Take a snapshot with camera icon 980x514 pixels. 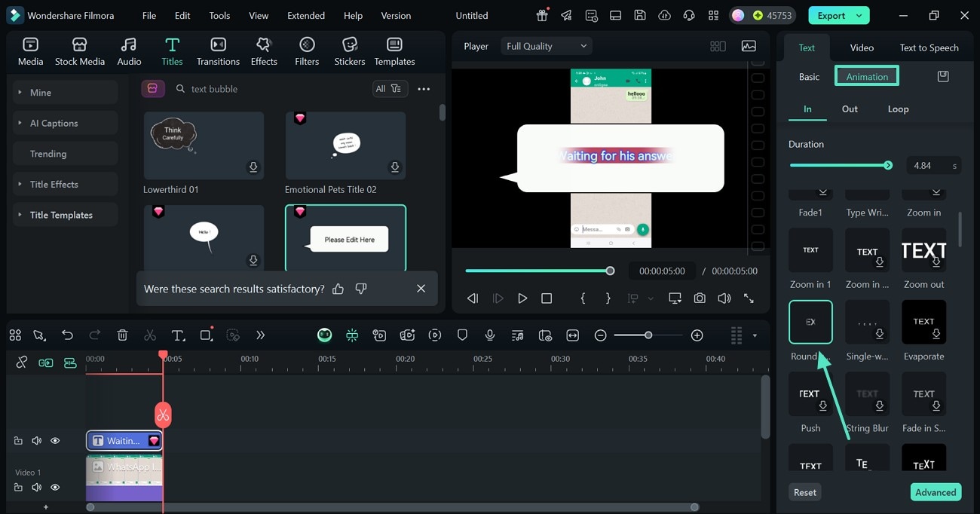tap(700, 298)
